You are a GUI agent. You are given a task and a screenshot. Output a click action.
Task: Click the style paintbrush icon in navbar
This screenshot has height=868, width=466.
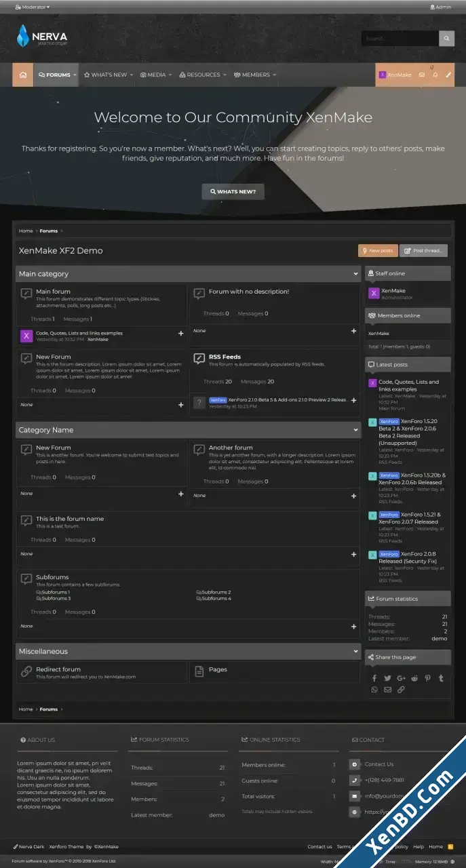(448, 75)
